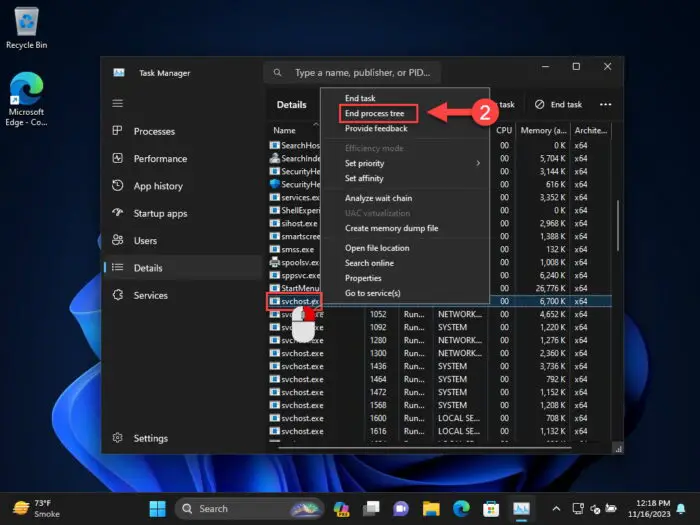Viewport: 700px width, 525px height.
Task: Choose Open file location
Action: click(x=377, y=248)
